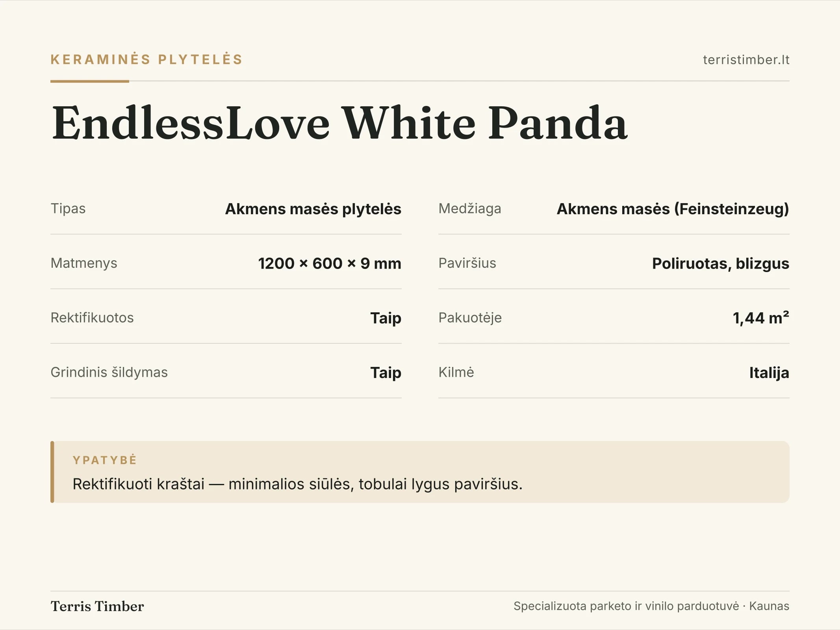This screenshot has width=840, height=630.
Task: Click the Italija origin value
Action: 769,373
